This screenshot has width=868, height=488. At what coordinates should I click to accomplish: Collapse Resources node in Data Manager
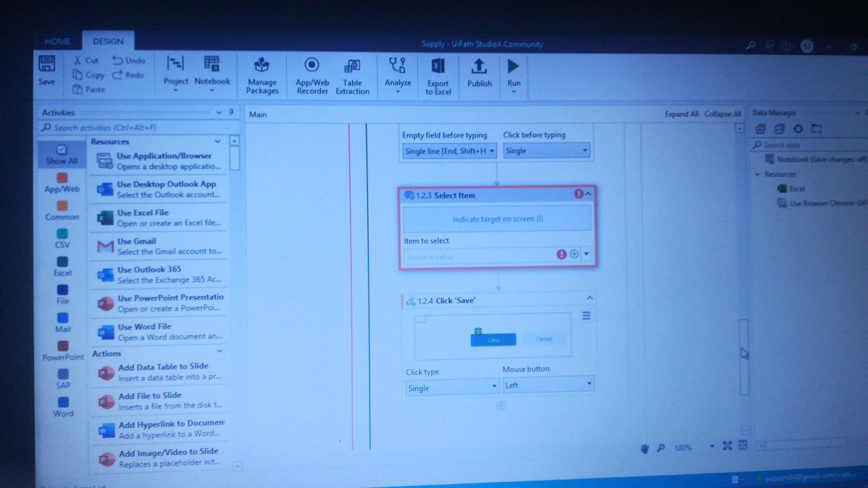click(x=757, y=174)
